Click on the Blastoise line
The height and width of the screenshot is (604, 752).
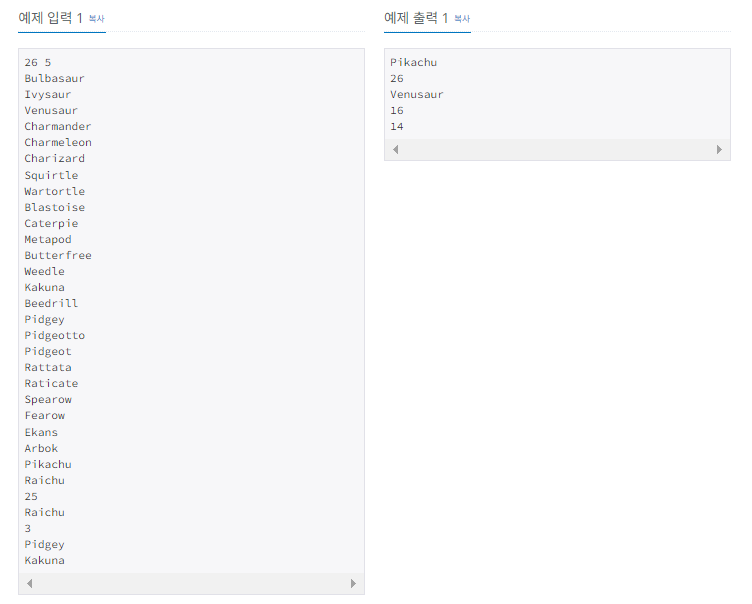(55, 207)
